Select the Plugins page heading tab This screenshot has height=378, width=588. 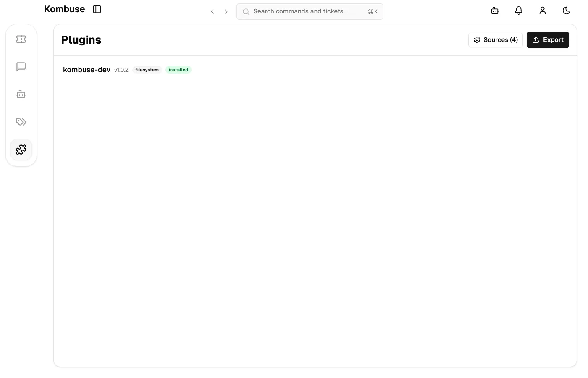tap(81, 39)
